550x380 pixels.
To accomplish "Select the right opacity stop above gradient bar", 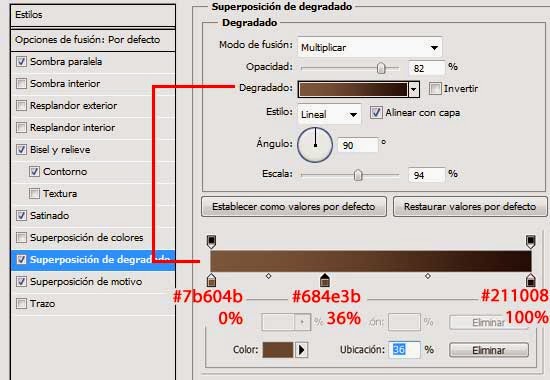I will (x=530, y=241).
